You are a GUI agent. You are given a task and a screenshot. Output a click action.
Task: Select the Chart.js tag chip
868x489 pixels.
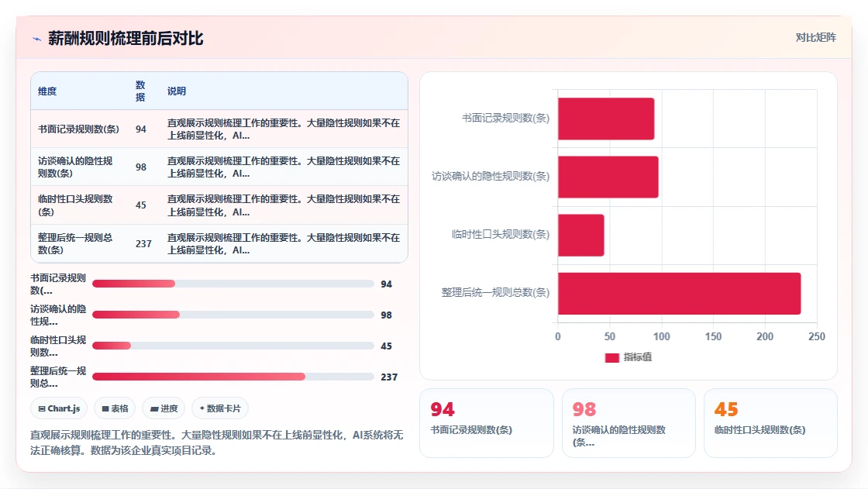coord(59,408)
